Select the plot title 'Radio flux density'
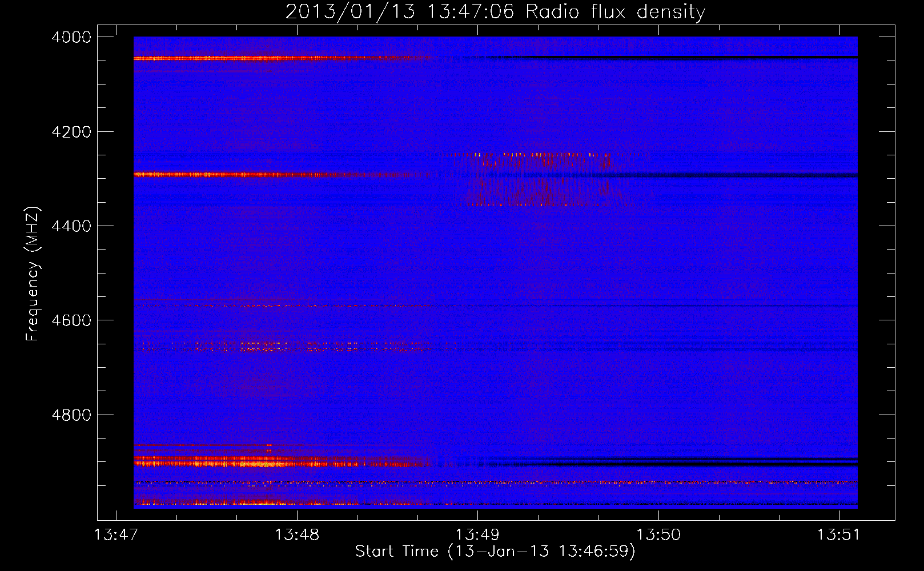Viewport: 924px width, 571px height. tap(615, 12)
